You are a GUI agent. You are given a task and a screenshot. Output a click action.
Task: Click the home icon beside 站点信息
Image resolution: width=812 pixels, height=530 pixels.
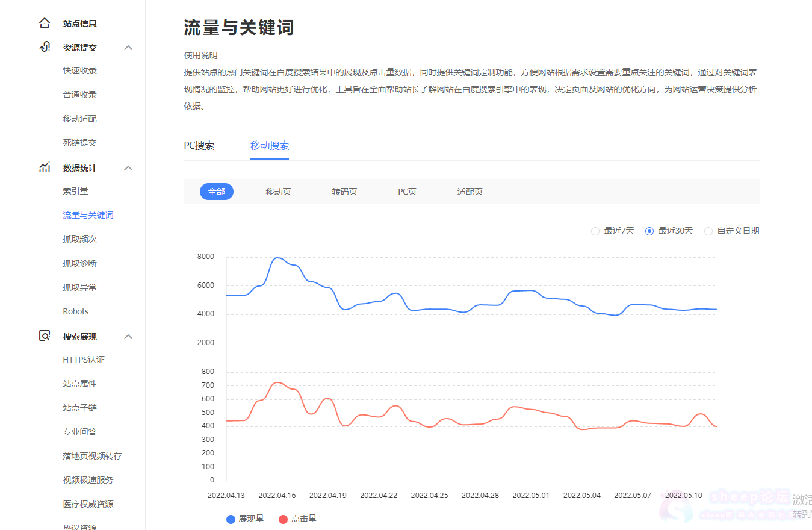44,23
